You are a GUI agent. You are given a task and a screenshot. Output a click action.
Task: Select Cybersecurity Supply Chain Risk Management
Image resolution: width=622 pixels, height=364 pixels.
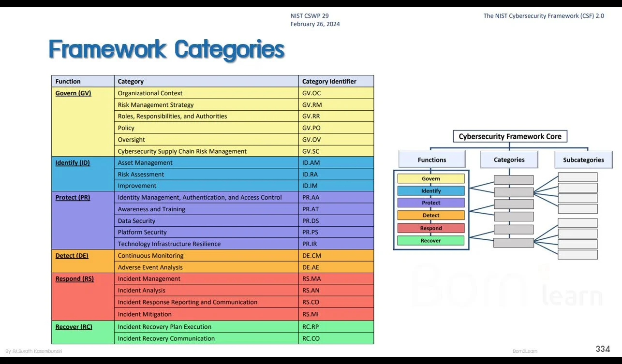coord(207,151)
